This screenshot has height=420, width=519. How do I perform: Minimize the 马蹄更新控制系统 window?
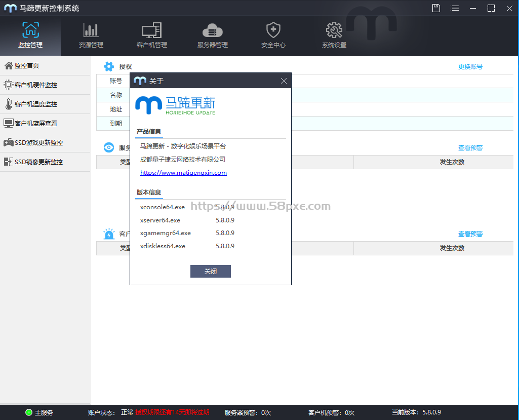[x=473, y=8]
